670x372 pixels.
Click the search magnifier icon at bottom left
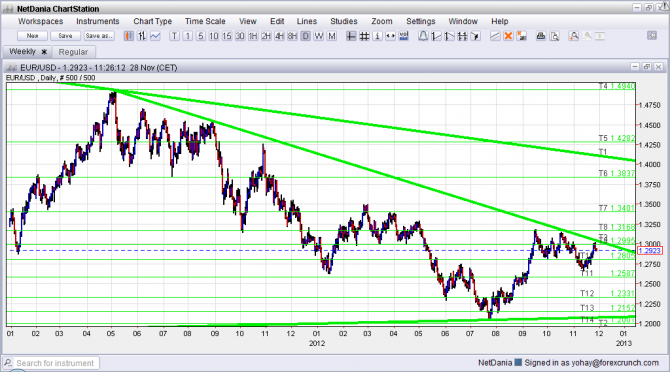(8, 363)
